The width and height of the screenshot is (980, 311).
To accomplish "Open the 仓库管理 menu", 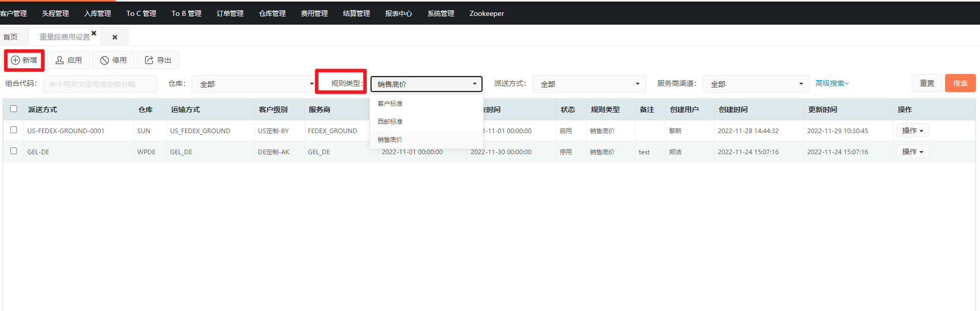I will click(x=272, y=13).
